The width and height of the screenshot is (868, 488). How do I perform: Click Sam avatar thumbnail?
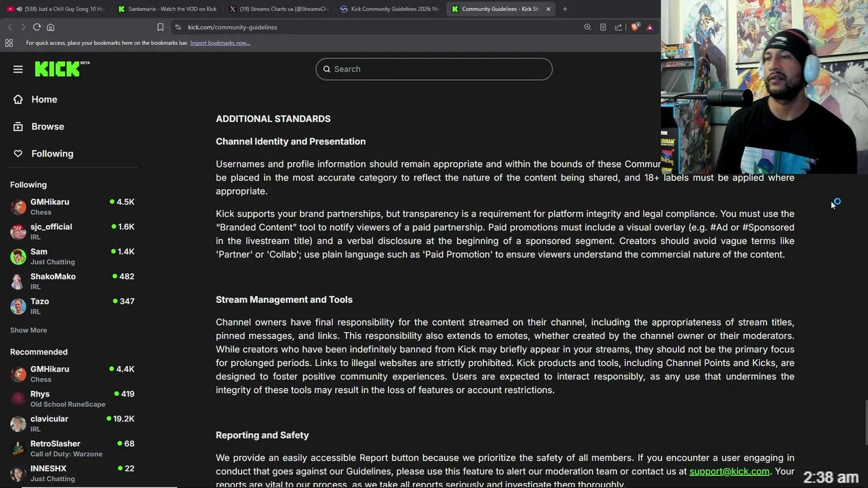[x=18, y=256]
